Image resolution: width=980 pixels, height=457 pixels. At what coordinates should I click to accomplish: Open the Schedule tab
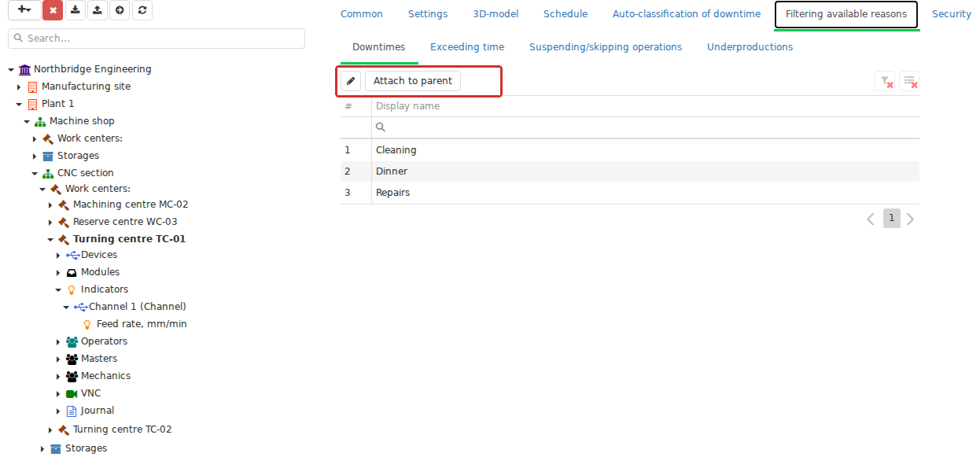click(566, 14)
